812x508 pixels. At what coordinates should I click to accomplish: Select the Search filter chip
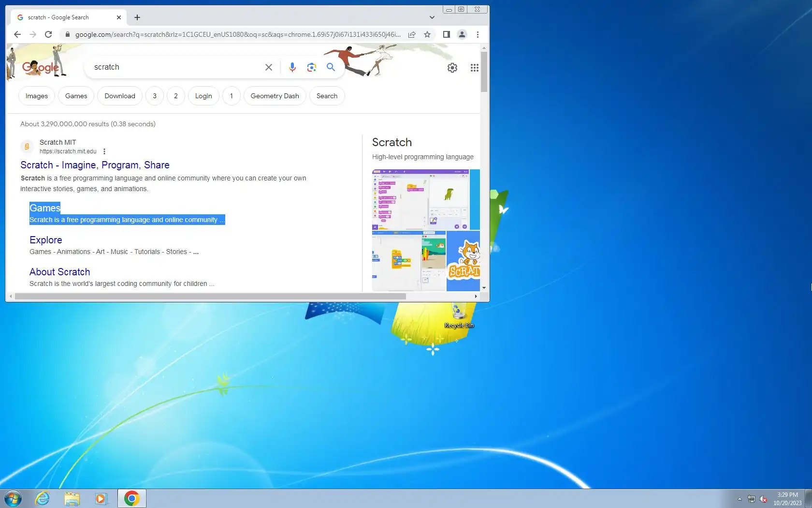[327, 96]
